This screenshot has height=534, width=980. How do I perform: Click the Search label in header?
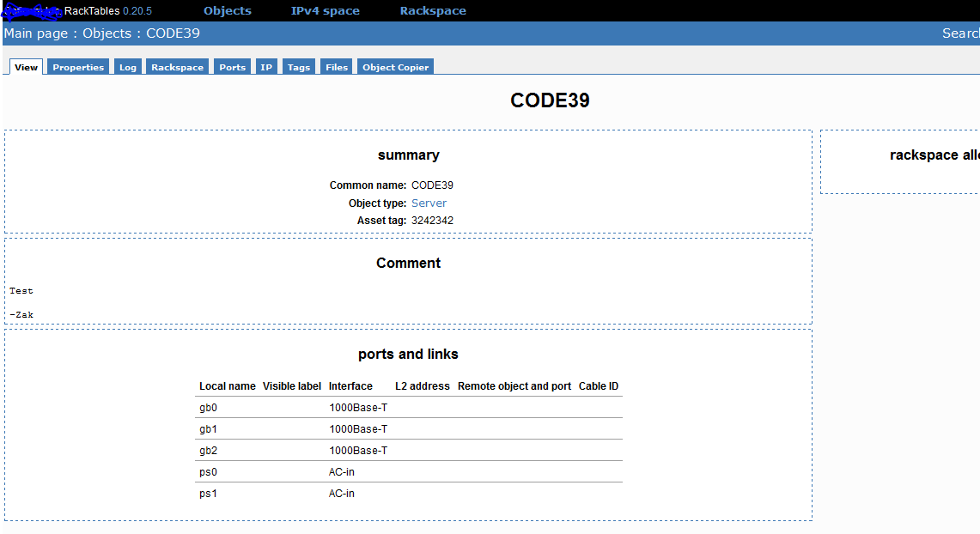tap(960, 33)
